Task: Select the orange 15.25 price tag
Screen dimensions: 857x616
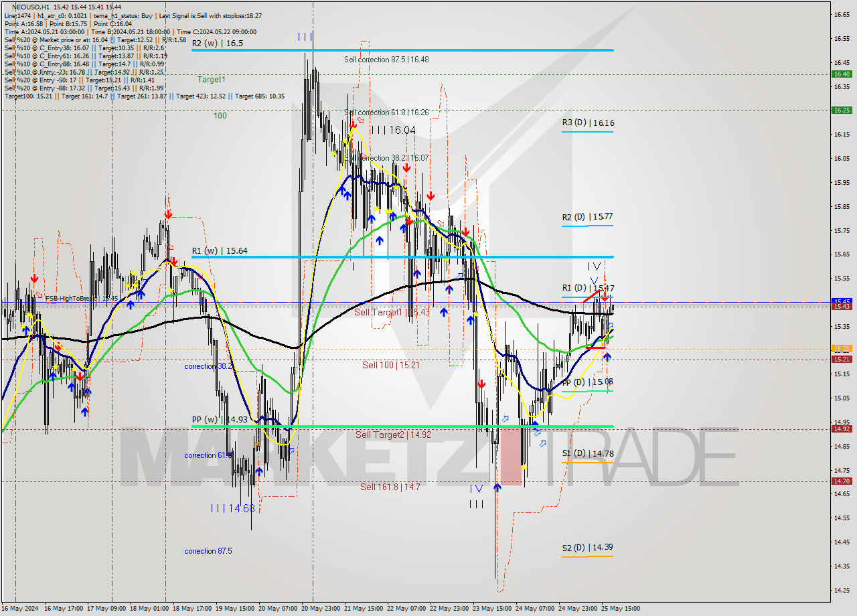Action: click(842, 349)
